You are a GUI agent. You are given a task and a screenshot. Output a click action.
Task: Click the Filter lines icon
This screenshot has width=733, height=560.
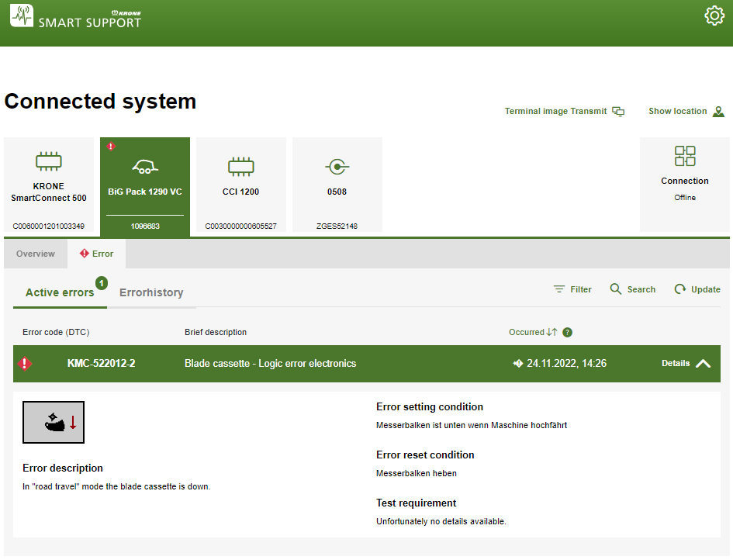[x=559, y=289]
